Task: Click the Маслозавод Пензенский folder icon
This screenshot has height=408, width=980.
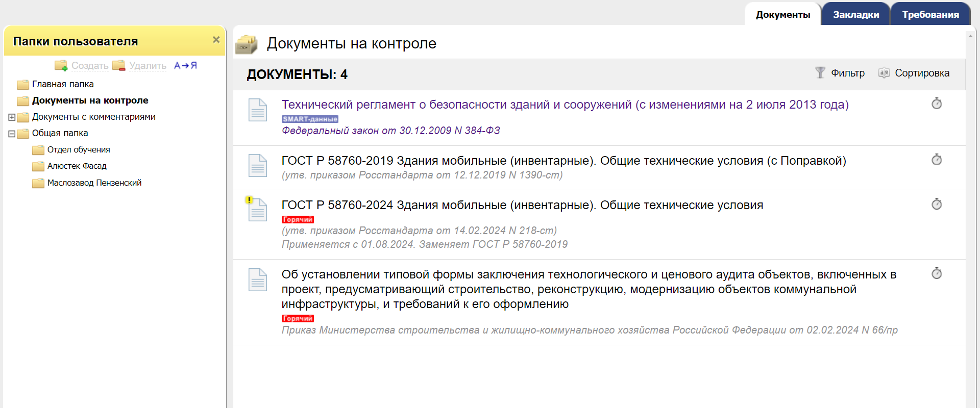Action: click(x=38, y=183)
